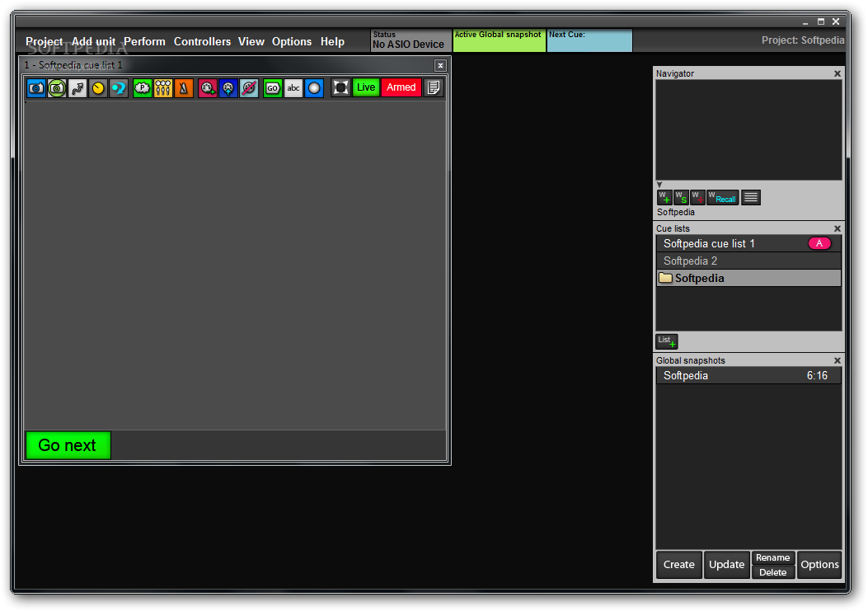Click the W plus workspace button
The width and height of the screenshot is (868, 611).
pyautogui.click(x=664, y=197)
